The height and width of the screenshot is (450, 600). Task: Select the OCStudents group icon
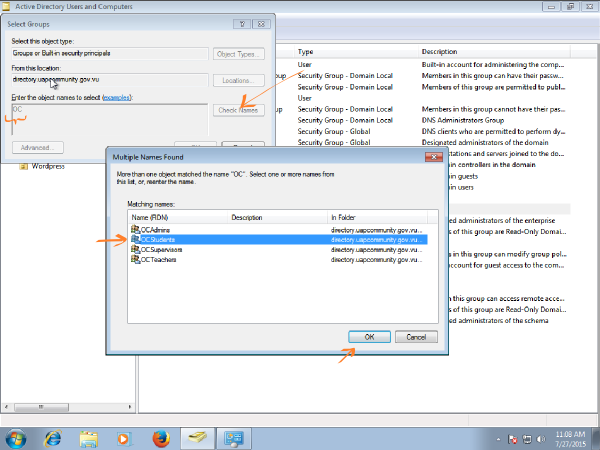click(135, 239)
